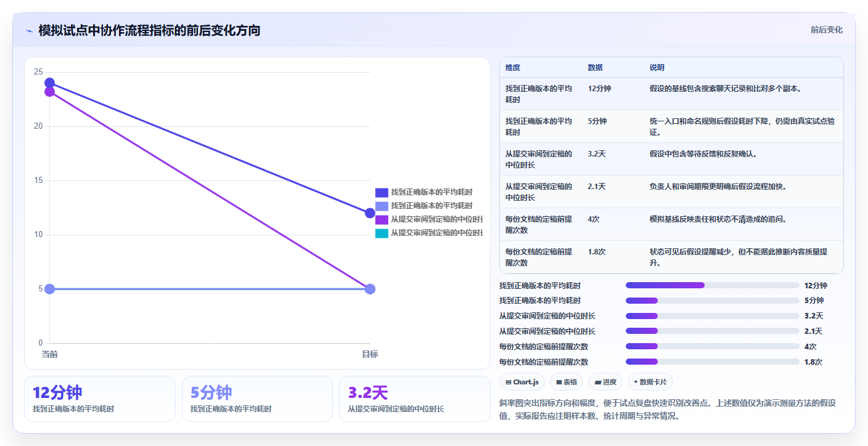The width and height of the screenshot is (868, 446).
Task: Click the description 模拟基线反映责任和状态不清造成的追问
Action: tap(718, 219)
